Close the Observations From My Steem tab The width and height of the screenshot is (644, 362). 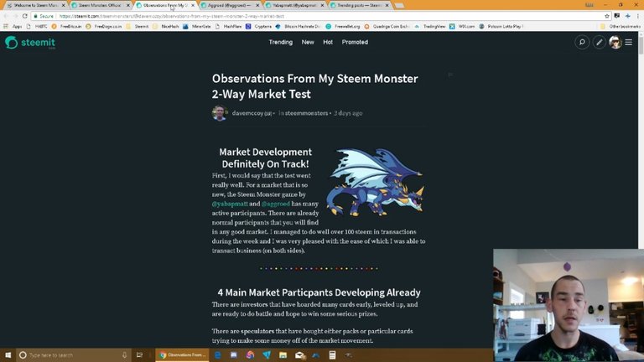pos(193,5)
